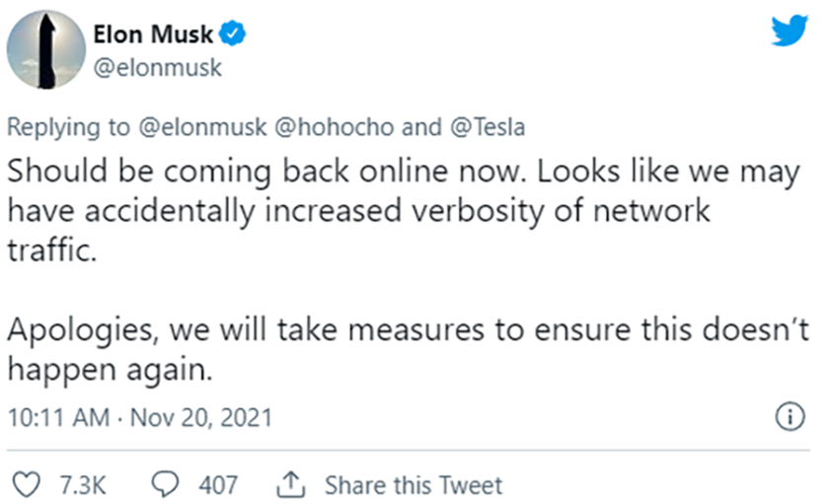Click the 7.3K likes count

pyautogui.click(x=82, y=484)
